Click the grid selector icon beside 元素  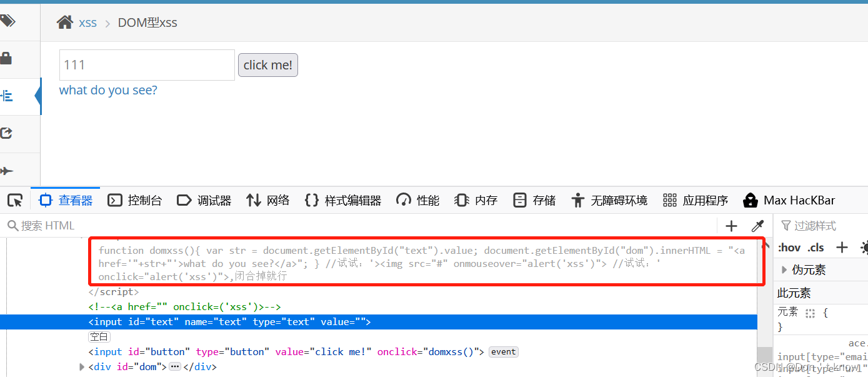tap(811, 313)
